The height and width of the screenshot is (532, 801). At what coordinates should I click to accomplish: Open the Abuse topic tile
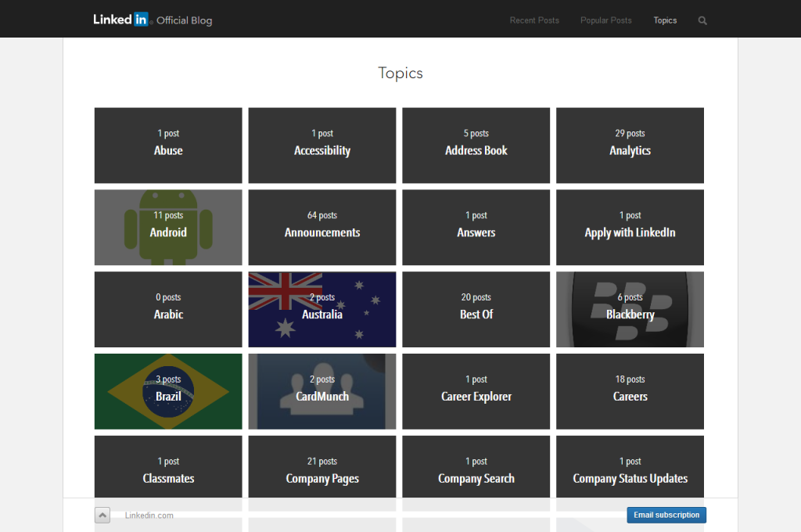(168, 146)
